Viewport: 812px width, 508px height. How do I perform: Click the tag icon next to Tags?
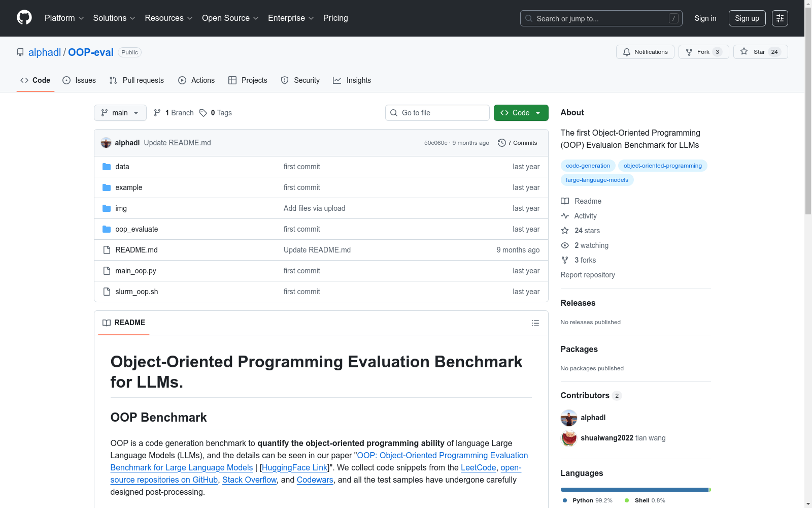point(203,113)
